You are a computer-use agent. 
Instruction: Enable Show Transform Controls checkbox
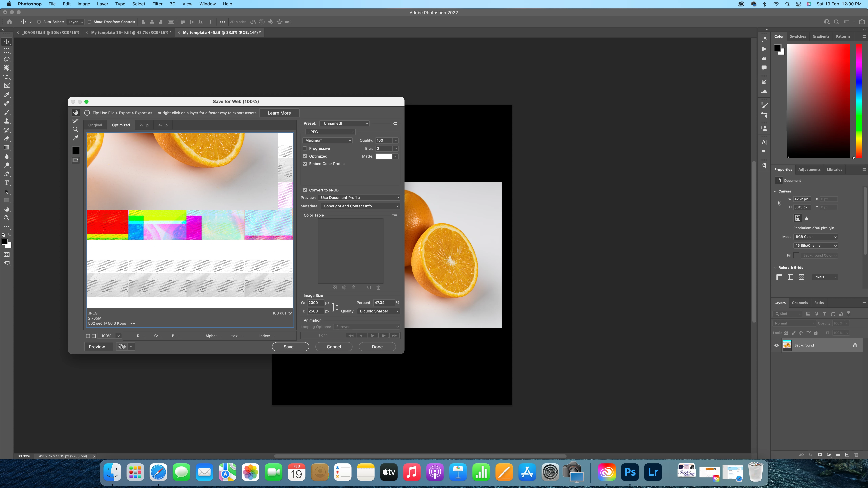point(89,22)
